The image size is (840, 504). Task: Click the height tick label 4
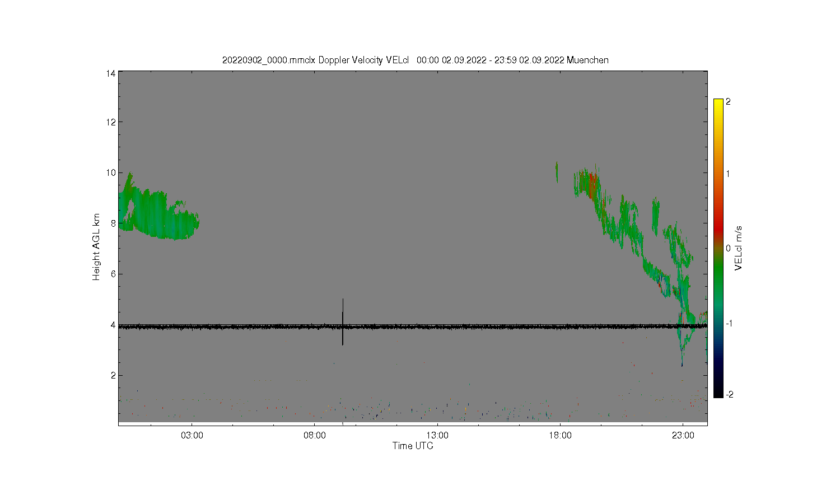point(113,325)
